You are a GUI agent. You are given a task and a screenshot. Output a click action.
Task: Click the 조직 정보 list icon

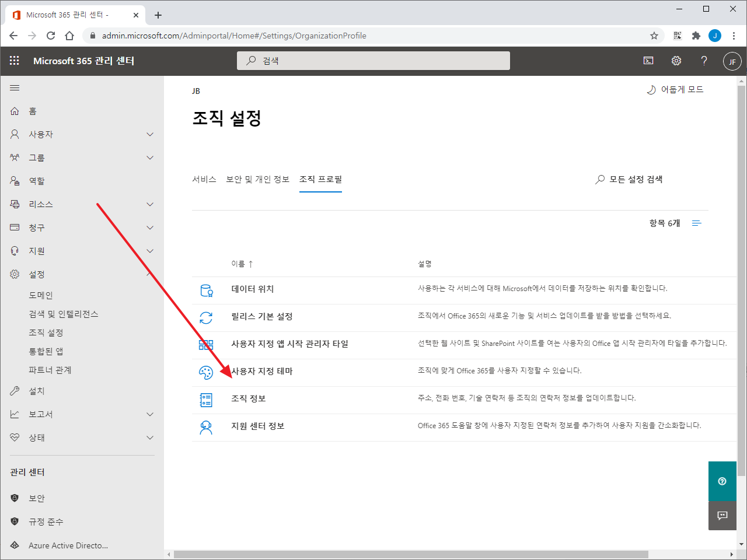[x=206, y=400]
